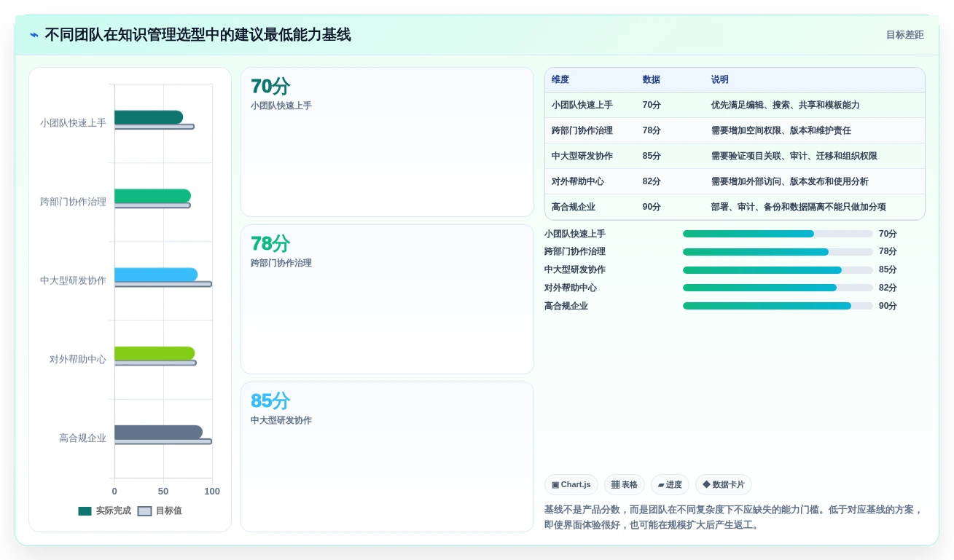Click the 跨部门协作治理 progress bar
The height and width of the screenshot is (560, 954).
click(x=778, y=252)
